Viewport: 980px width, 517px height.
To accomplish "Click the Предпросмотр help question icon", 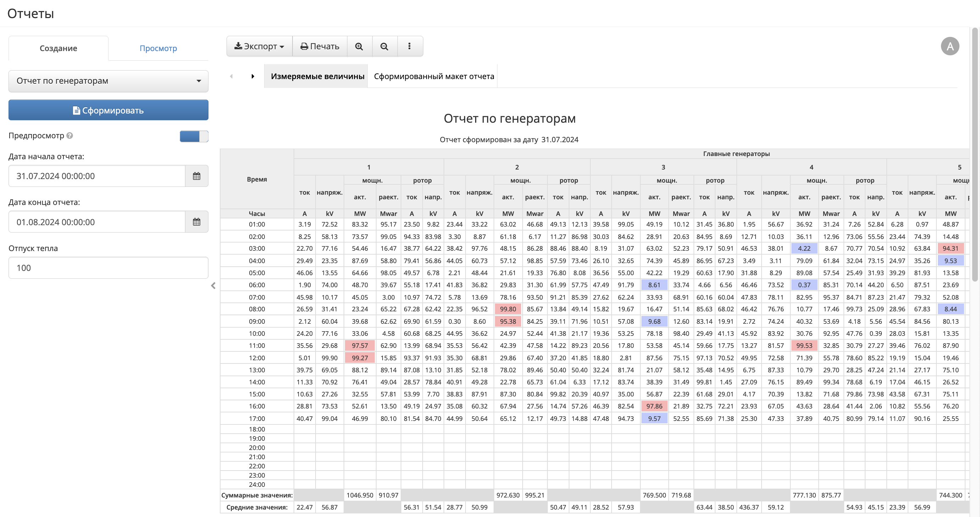I will pyautogui.click(x=69, y=136).
